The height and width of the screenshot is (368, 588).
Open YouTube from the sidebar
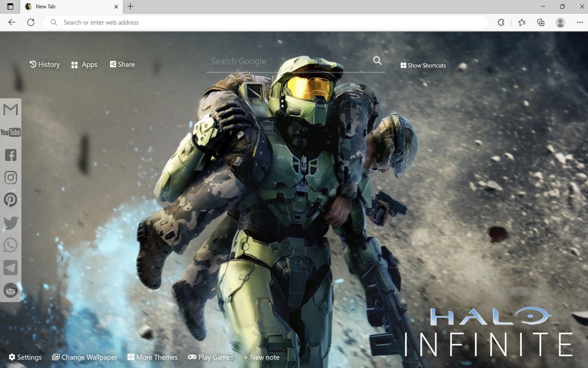[x=11, y=132]
